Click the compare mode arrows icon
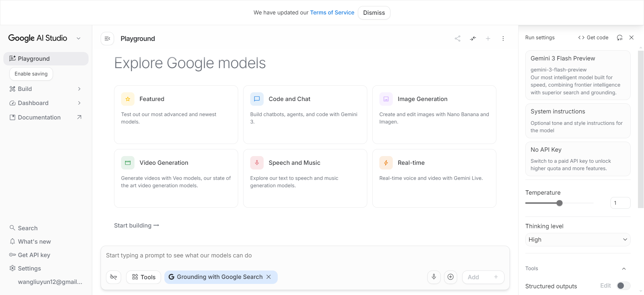The height and width of the screenshot is (295, 644). 473,39
